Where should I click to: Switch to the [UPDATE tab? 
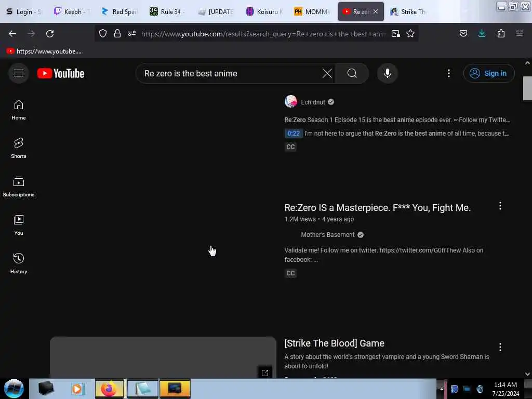pos(216,12)
